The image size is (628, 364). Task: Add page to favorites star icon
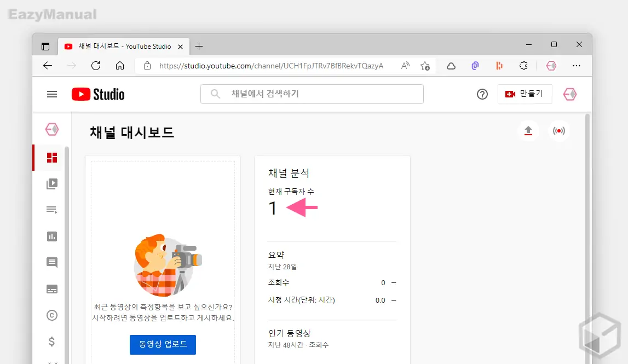(425, 66)
